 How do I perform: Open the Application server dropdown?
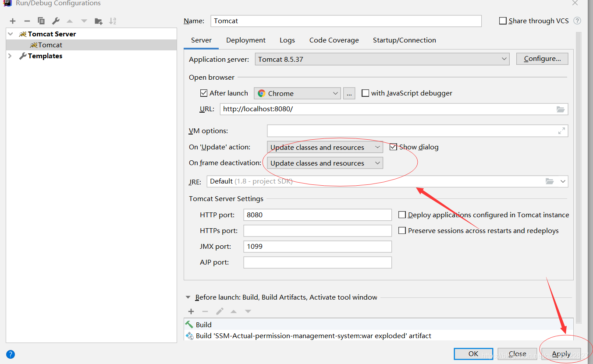click(x=382, y=59)
